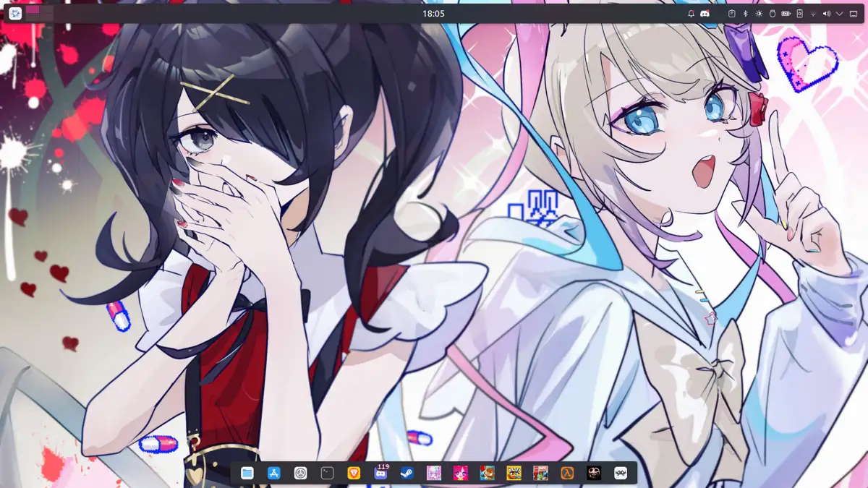Open the file manager from the dock
This screenshot has height=488, width=868.
pyautogui.click(x=247, y=473)
